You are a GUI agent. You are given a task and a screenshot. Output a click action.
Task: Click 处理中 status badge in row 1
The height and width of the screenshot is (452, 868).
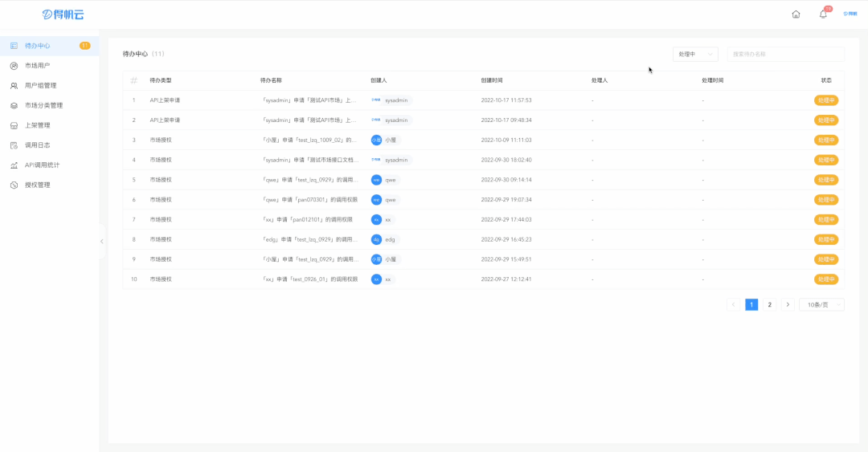[826, 100]
